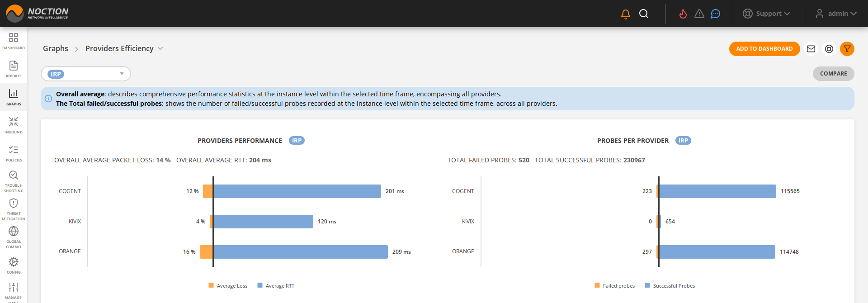Open the admin account menu

[836, 14]
